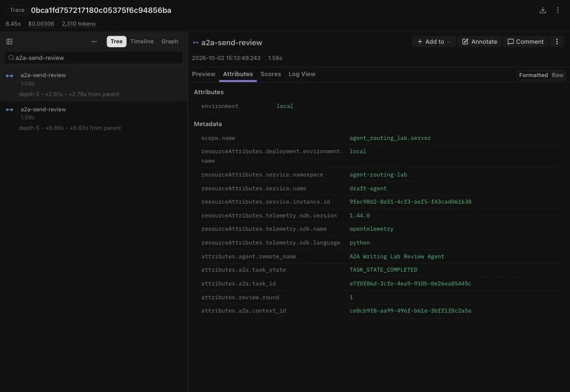Click arrow icon of 1.59s a2a-send-review span
570x392 pixels.
[x=10, y=109]
